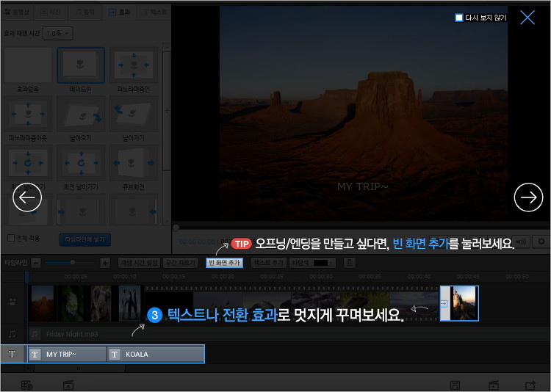Click the 빈 화면 추가 button

(224, 262)
